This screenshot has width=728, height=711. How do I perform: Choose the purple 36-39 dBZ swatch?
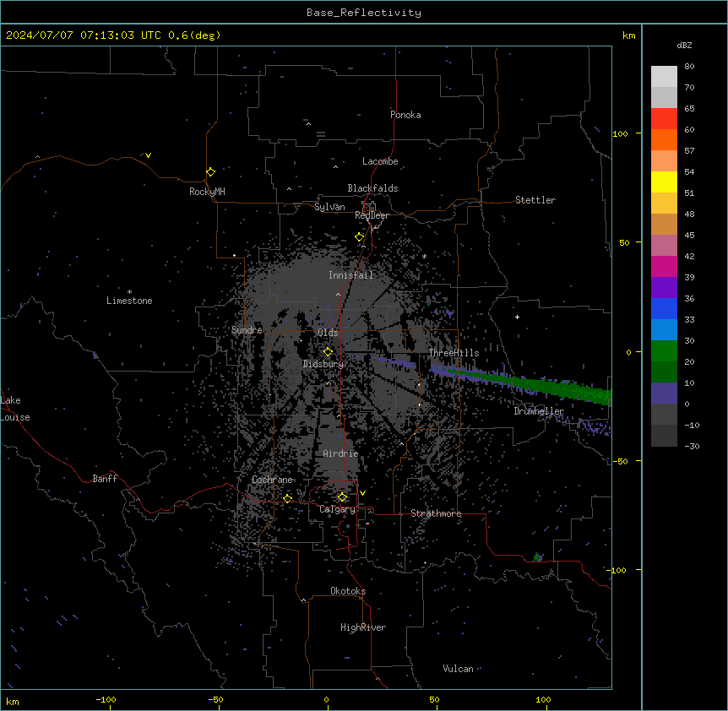pyautogui.click(x=664, y=288)
